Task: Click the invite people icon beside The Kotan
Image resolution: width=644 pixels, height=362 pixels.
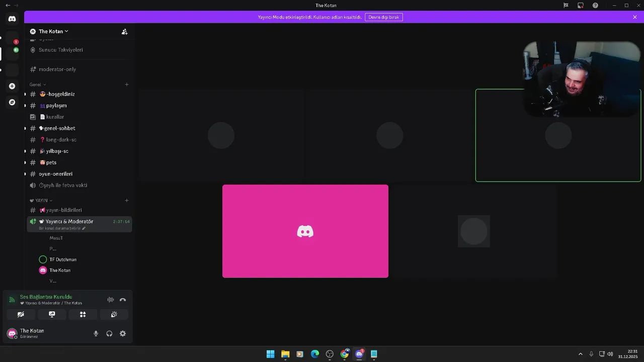Action: 124,31
